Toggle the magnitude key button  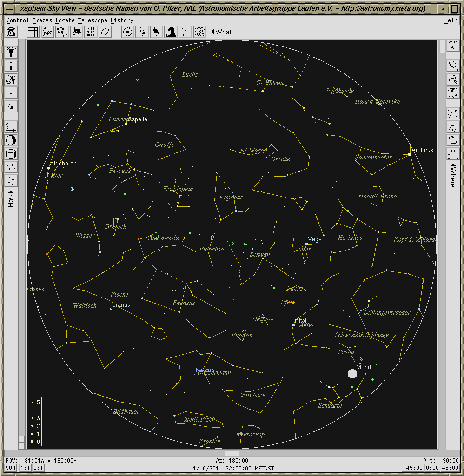(91, 32)
